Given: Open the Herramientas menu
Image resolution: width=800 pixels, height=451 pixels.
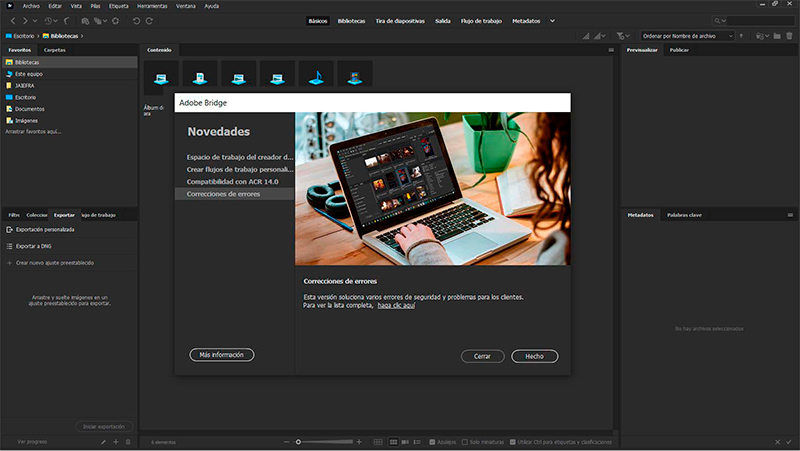Looking at the screenshot, I should click(152, 5).
